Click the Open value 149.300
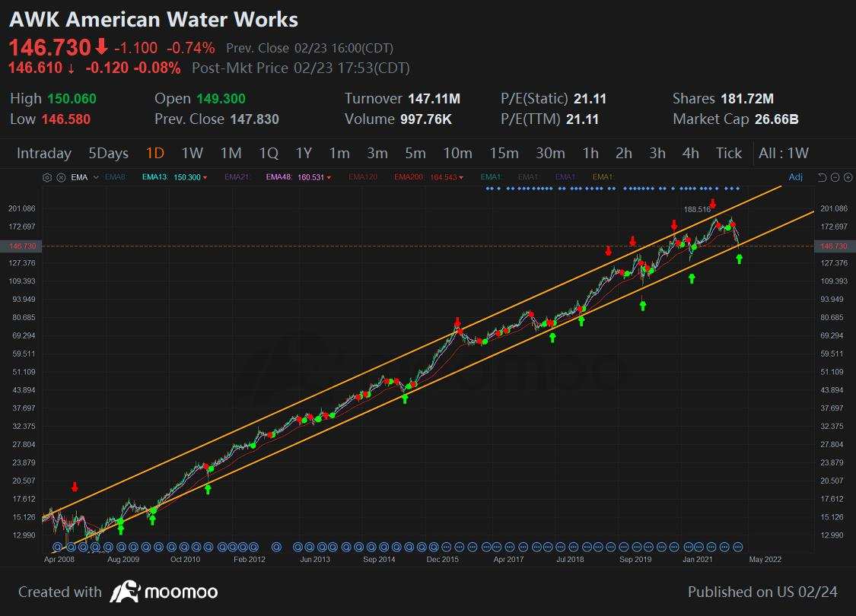This screenshot has height=616, width=856. point(221,99)
